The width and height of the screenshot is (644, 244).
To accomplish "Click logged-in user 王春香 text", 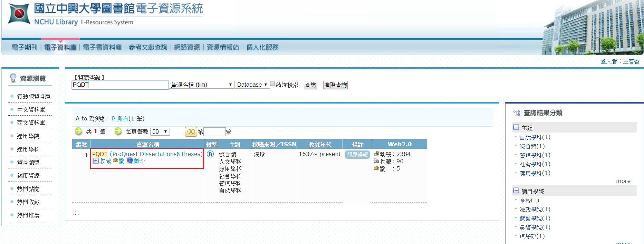I will point(631,61).
